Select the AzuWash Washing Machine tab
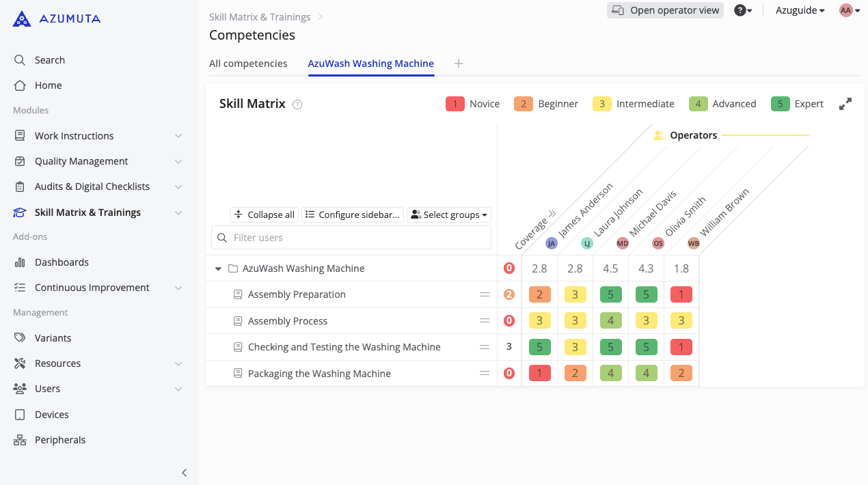The width and height of the screenshot is (868, 485). [x=370, y=64]
